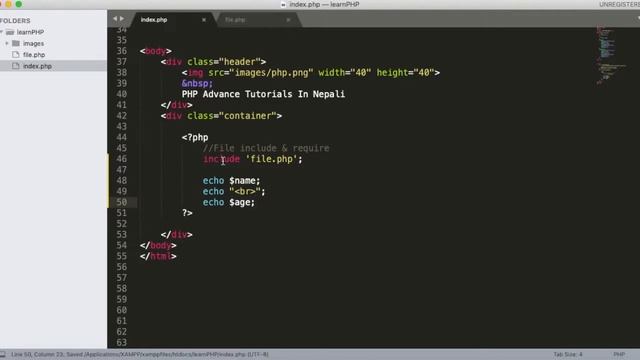This screenshot has height=360, width=640.
Task: Click the index.php document icon
Action: point(16,66)
